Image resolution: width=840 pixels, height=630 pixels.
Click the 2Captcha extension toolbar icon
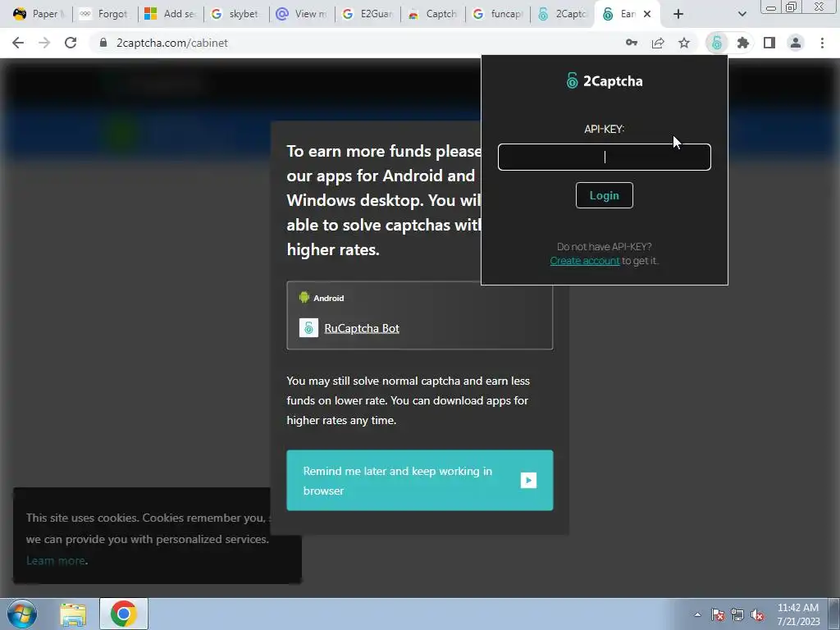tap(717, 43)
